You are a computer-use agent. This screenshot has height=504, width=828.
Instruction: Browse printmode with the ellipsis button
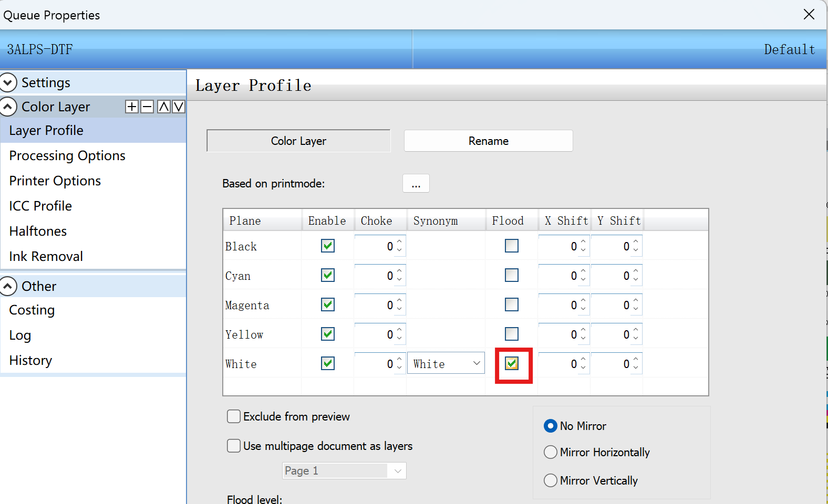coord(416,183)
